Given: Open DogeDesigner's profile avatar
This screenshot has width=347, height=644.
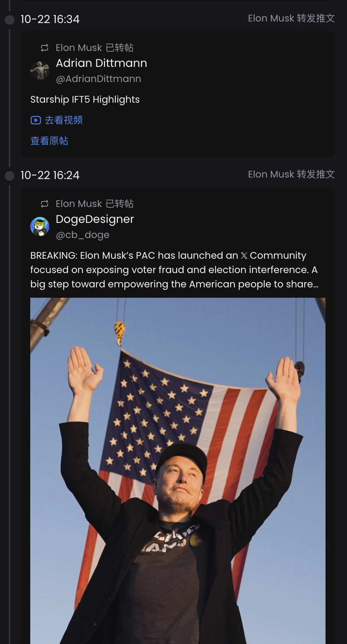Looking at the screenshot, I should (x=40, y=226).
